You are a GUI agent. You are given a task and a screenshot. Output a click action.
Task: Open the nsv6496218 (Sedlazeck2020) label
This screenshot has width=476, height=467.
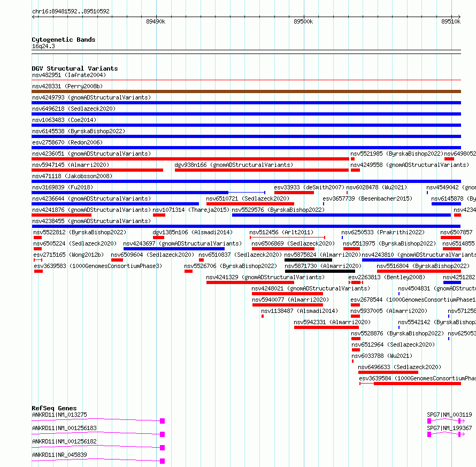pos(74,109)
